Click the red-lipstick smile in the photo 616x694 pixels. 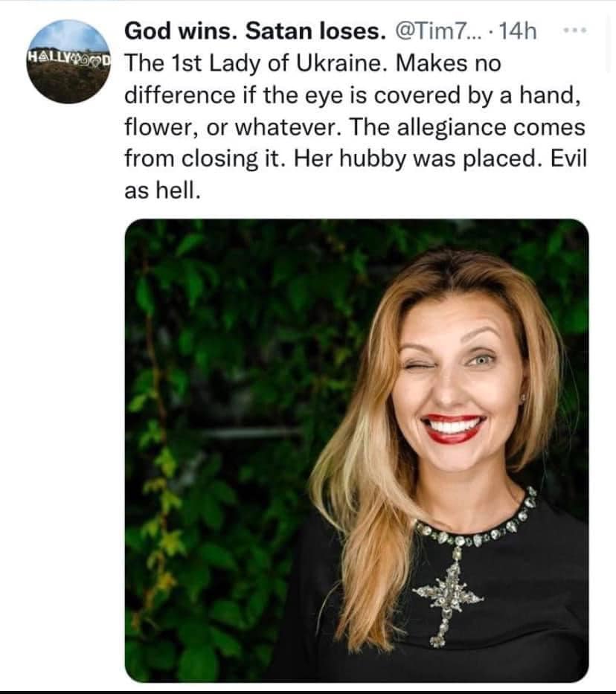point(453,428)
